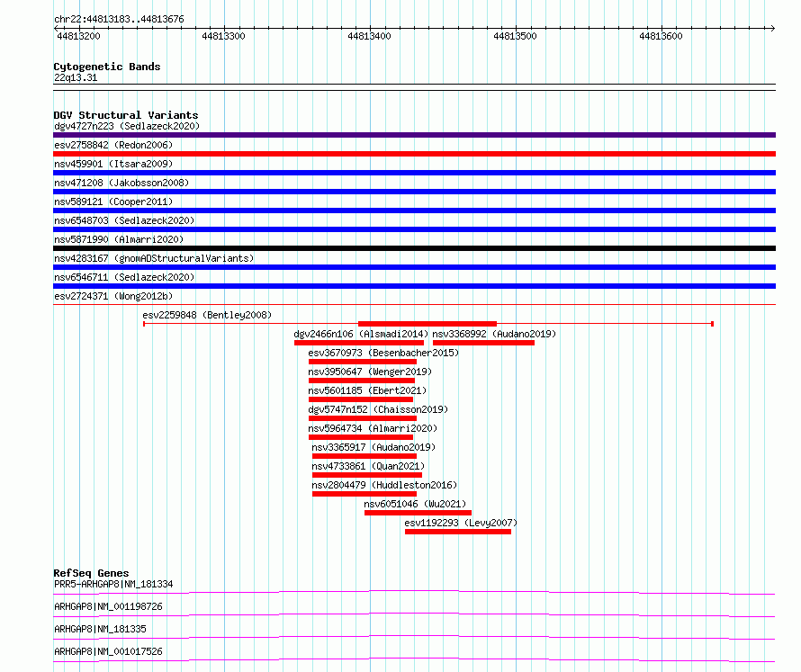The width and height of the screenshot is (801, 672).
Task: Open ARHGAP8|NM_181335 transcript label
Action: 100,629
